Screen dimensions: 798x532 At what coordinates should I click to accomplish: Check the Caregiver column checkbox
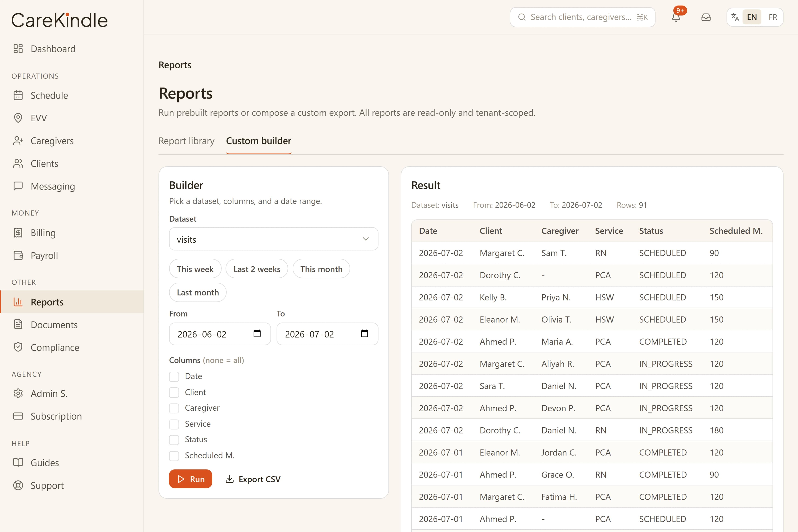[x=174, y=408]
